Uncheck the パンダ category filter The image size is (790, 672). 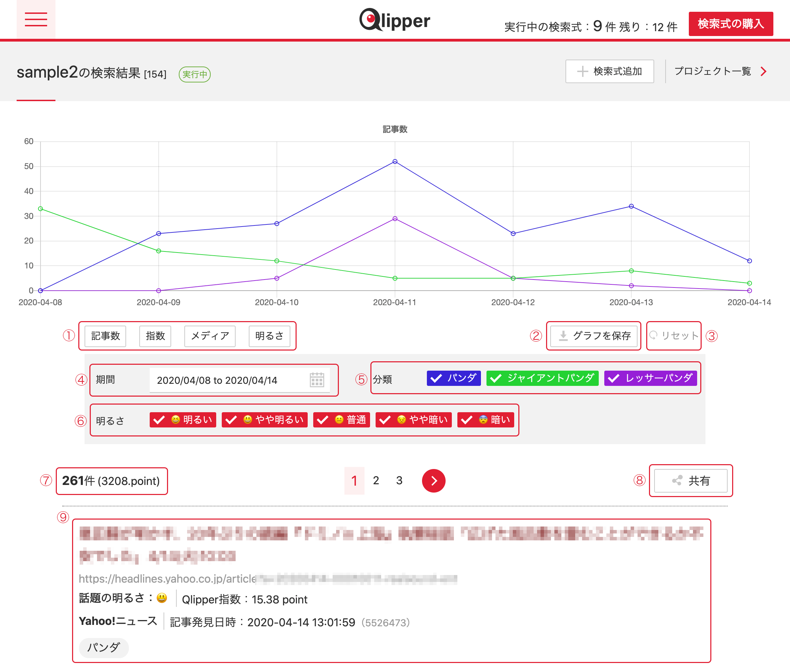coord(454,378)
